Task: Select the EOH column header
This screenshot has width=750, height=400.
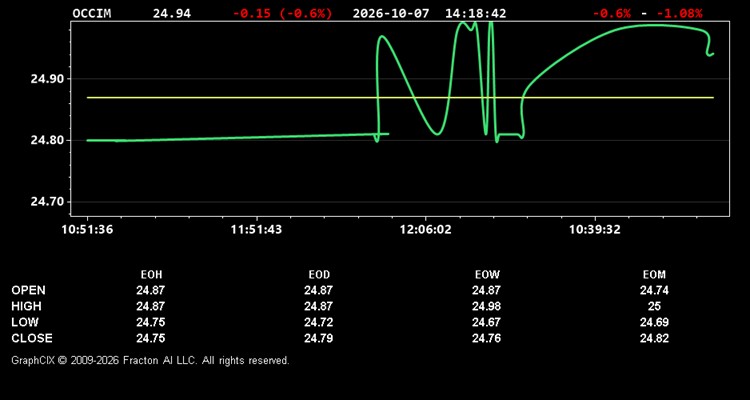Action: pyautogui.click(x=151, y=275)
